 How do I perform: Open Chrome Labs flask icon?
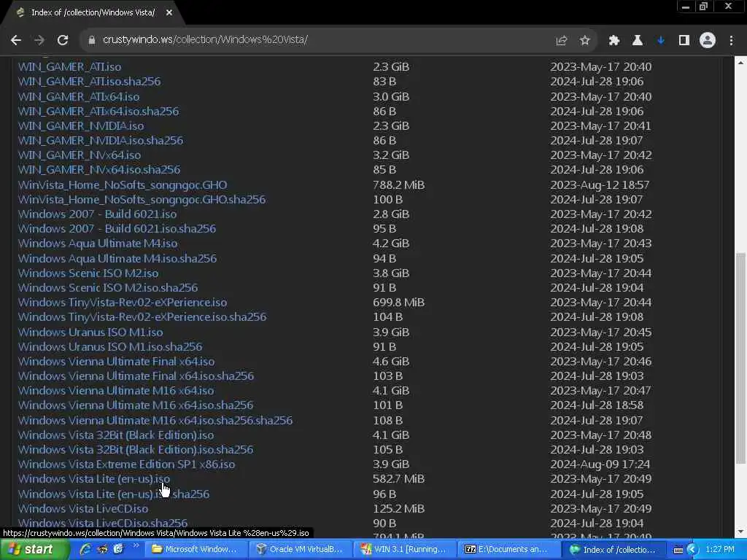tap(638, 41)
